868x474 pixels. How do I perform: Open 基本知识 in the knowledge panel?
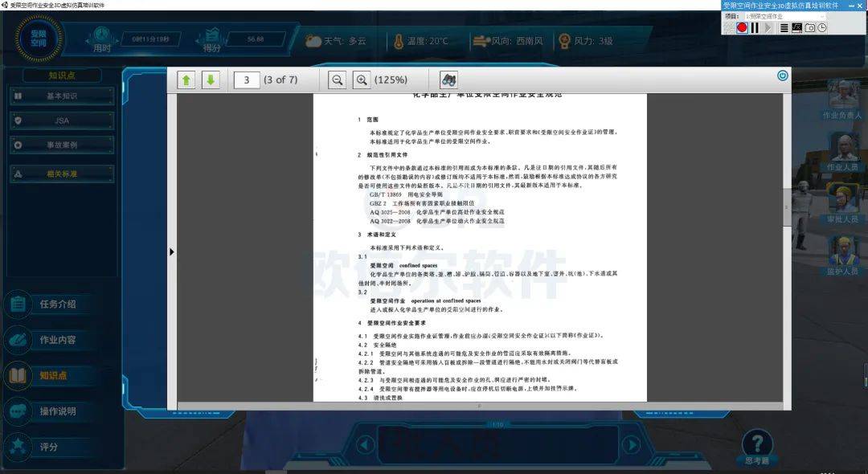pos(61,96)
